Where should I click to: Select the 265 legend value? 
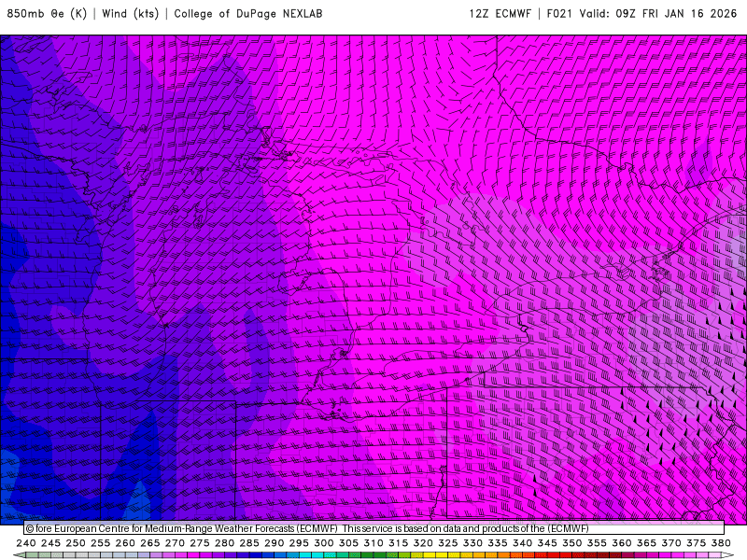coord(150,543)
